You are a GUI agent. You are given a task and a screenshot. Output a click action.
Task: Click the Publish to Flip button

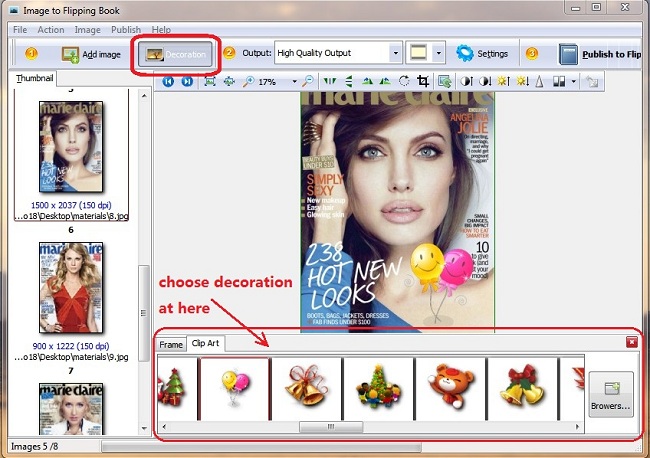600,54
